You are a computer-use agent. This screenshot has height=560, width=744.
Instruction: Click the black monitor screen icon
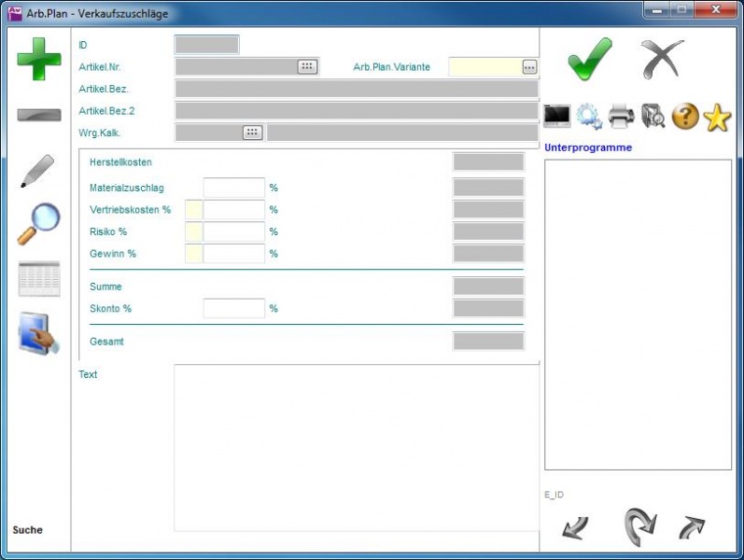pyautogui.click(x=557, y=117)
